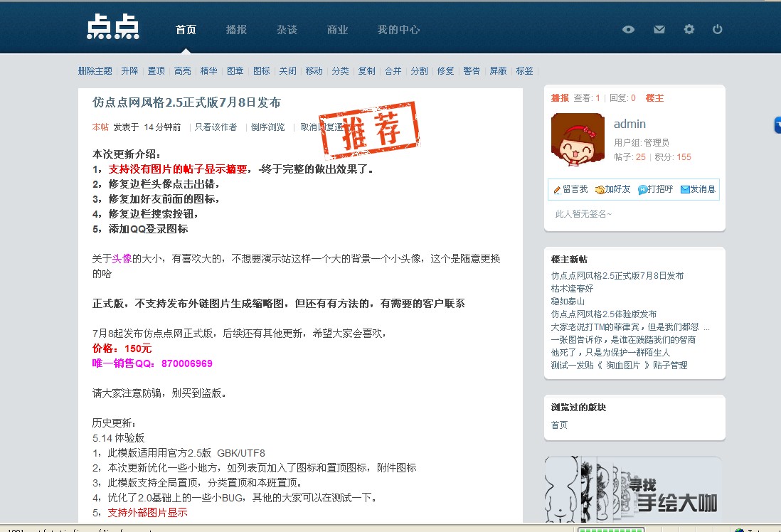Open the 我的中心 navigation tab
Image resolution: width=781 pixels, height=532 pixels.
(x=398, y=30)
